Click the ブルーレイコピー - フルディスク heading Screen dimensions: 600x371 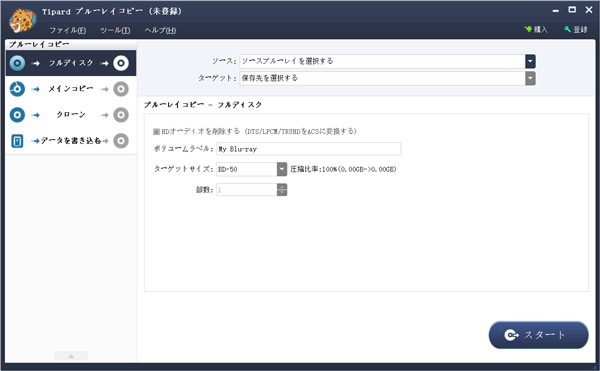tap(203, 104)
